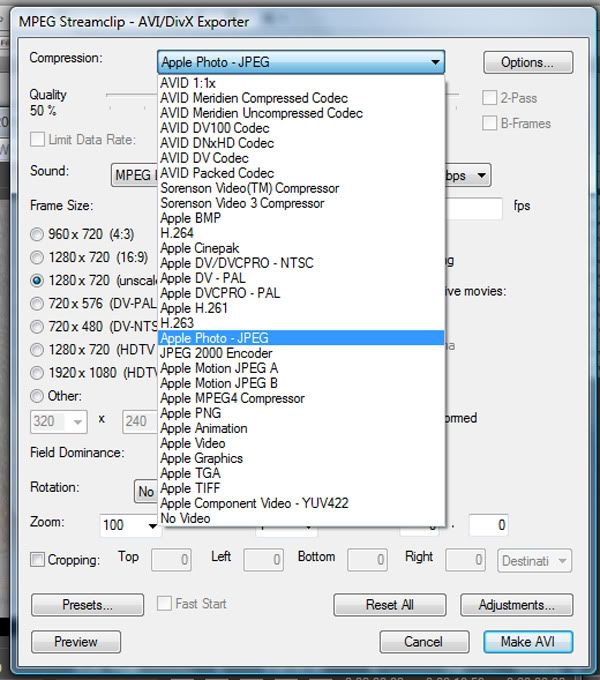Open the Rotation dropdown
Image resolution: width=600 pixels, height=680 pixels.
146,492
